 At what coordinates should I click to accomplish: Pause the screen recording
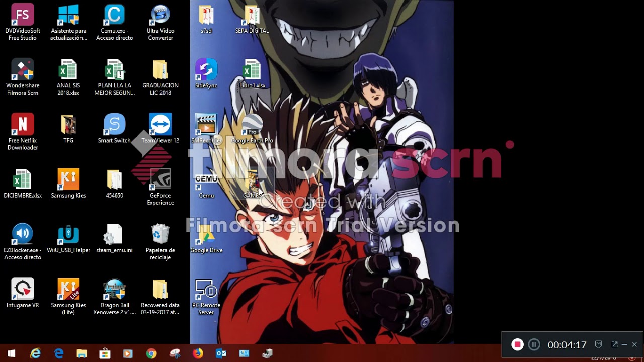coord(534,344)
